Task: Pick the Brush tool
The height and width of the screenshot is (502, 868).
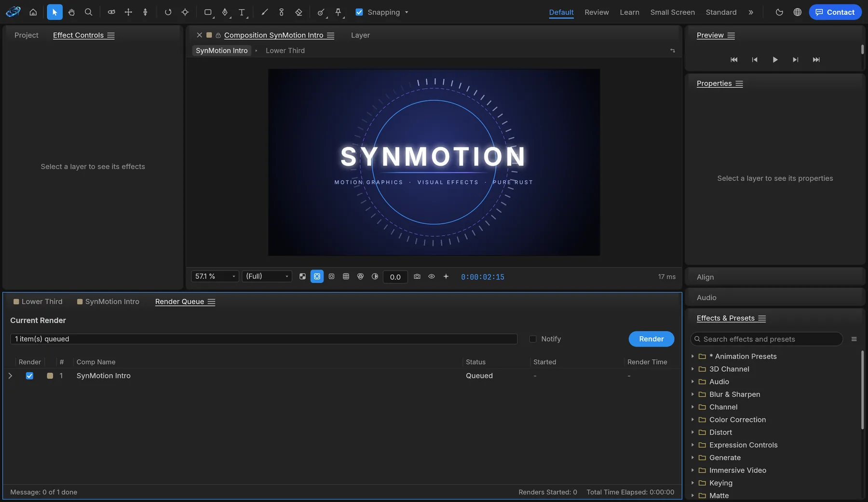Action: point(264,12)
